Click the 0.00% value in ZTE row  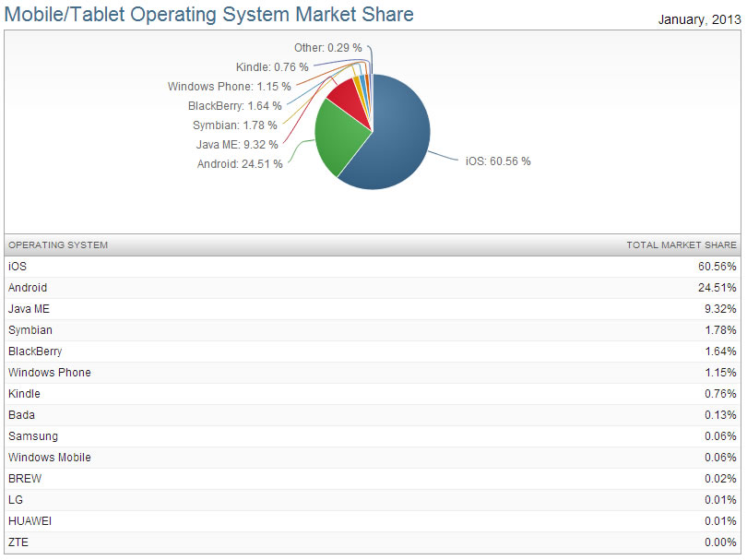[720, 542]
